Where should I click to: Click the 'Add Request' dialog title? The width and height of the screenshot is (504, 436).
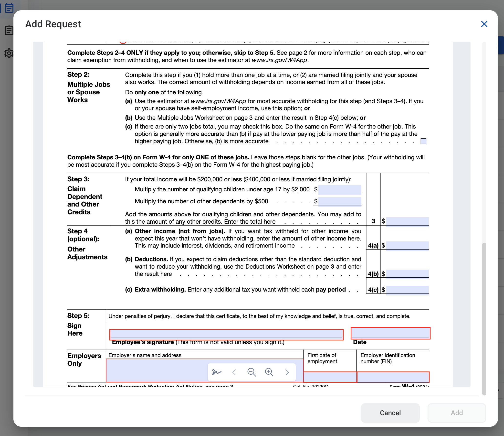[x=53, y=24]
